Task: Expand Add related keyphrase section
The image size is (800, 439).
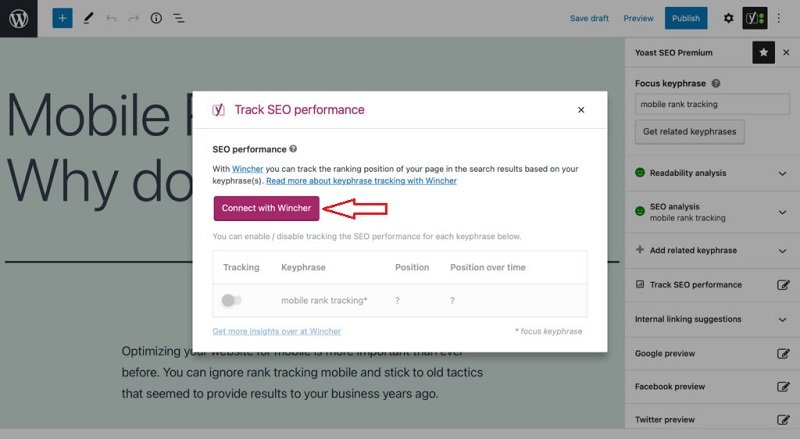Action: 711,250
